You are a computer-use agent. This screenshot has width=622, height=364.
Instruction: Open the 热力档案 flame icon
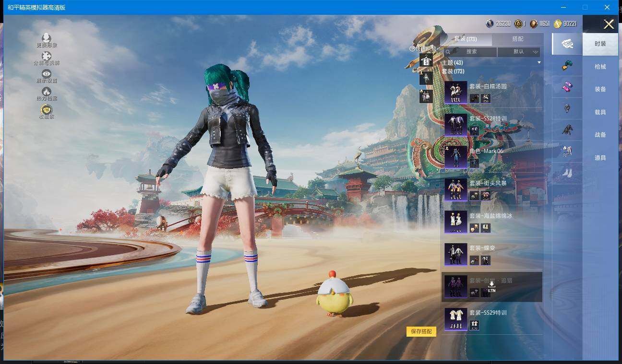[47, 92]
